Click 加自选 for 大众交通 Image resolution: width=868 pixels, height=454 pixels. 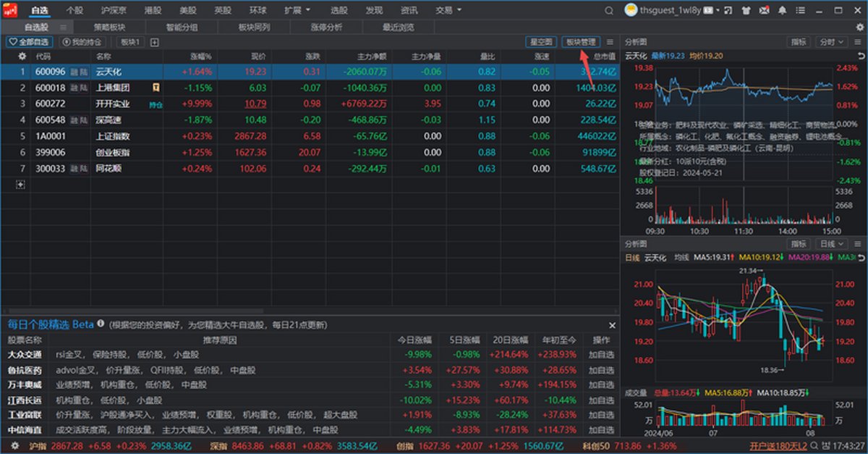click(601, 355)
